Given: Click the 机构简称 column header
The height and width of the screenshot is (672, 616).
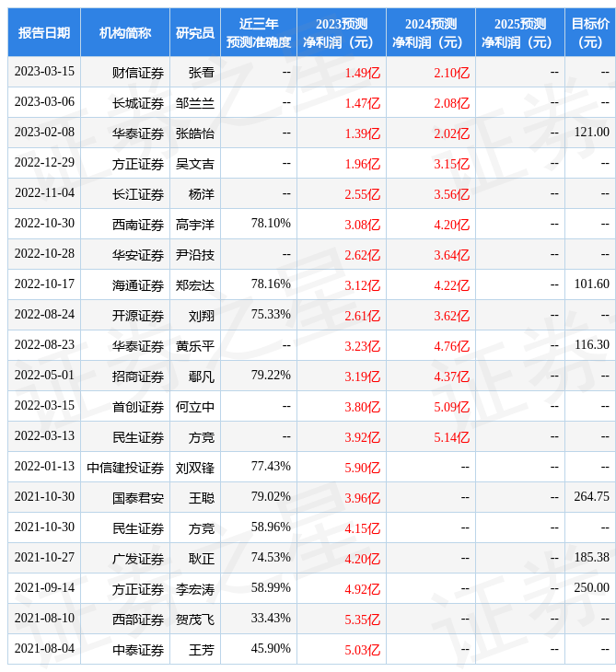Looking at the screenshot, I should (124, 32).
